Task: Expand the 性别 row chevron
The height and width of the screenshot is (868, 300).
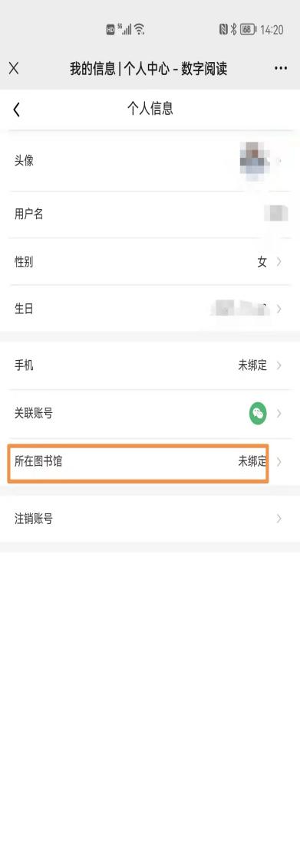Action: (x=279, y=262)
